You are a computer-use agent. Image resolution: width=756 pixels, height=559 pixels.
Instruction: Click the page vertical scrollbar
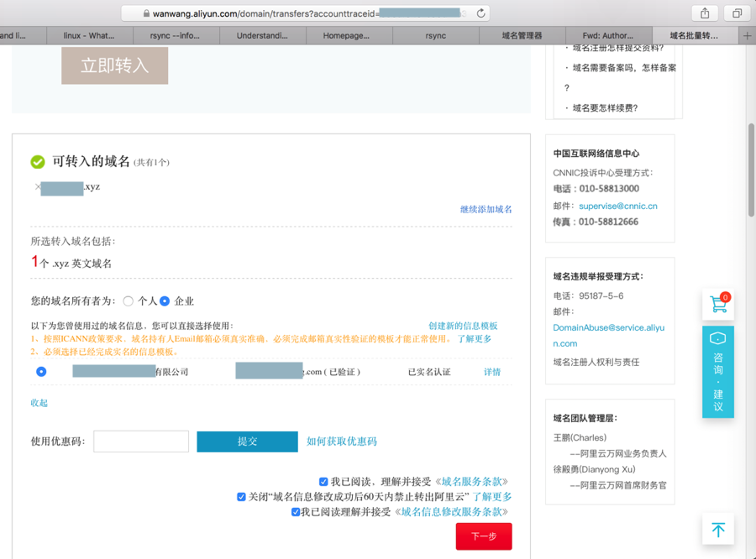pos(751,170)
